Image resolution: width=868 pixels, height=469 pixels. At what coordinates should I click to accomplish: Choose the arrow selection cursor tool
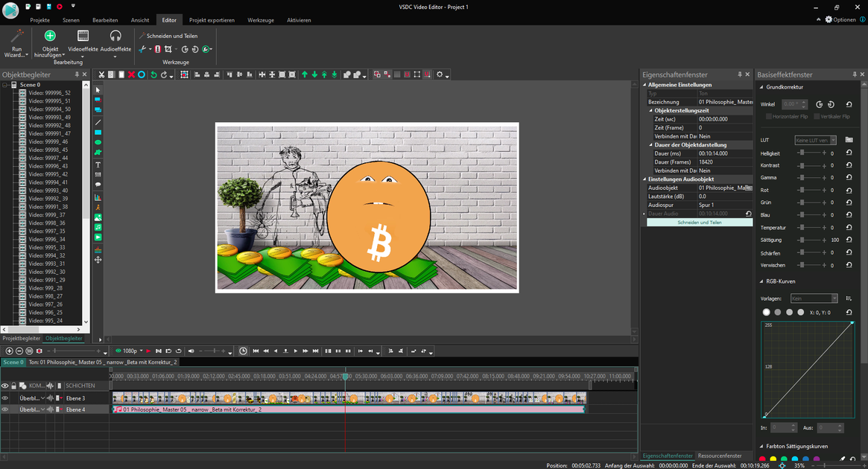point(98,89)
